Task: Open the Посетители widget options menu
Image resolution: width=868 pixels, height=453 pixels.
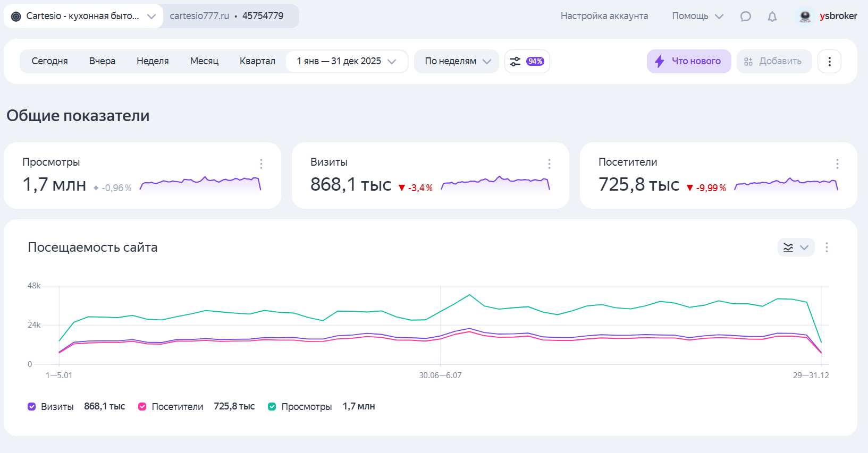Action: (837, 164)
